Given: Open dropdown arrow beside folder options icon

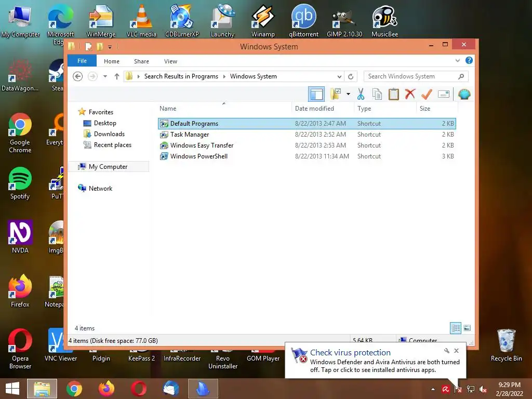Looking at the screenshot, I should pyautogui.click(x=348, y=94).
